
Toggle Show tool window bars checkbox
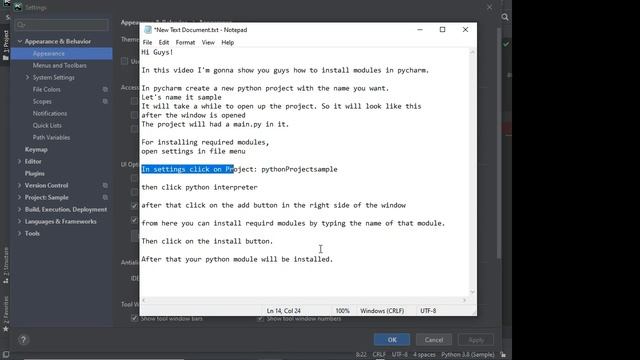point(134,318)
